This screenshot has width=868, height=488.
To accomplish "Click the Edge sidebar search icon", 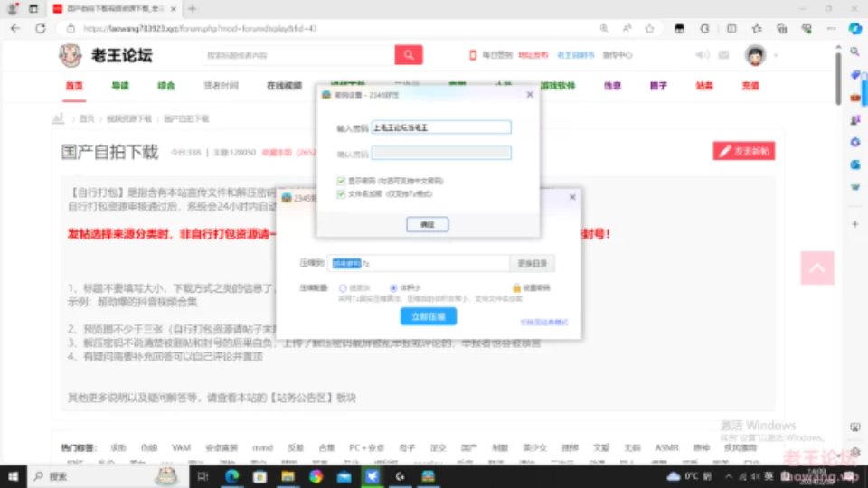I will tap(855, 52).
